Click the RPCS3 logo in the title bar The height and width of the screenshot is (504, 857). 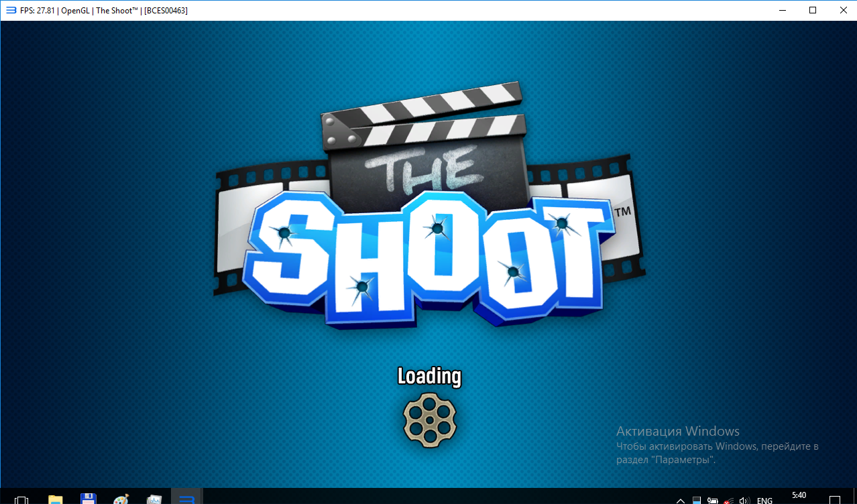(x=10, y=10)
